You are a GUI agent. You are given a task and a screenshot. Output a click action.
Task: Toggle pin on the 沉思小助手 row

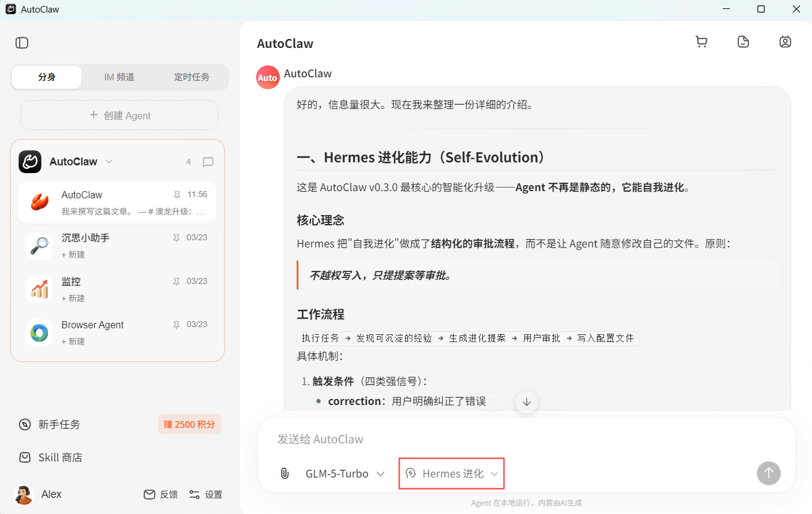coord(176,238)
